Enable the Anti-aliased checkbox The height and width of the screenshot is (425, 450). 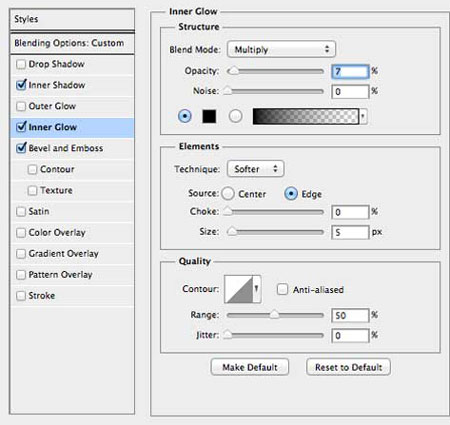282,289
